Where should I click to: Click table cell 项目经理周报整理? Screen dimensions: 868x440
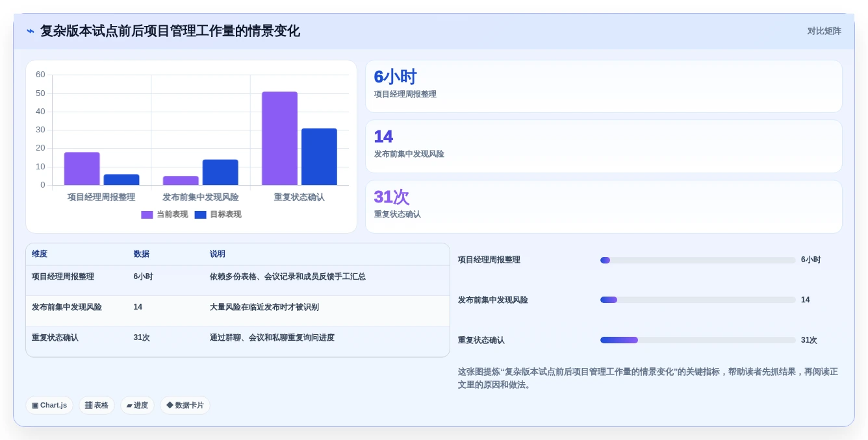tap(63, 276)
